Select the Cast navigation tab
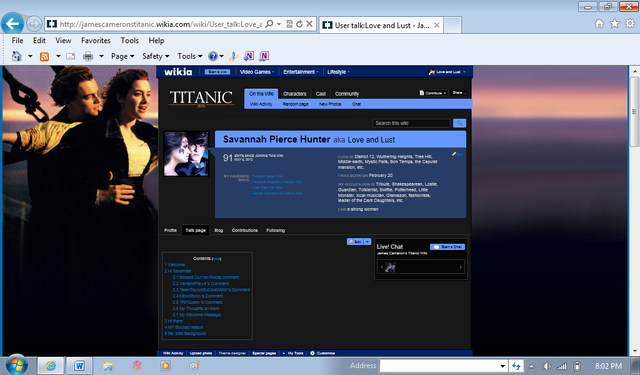This screenshot has width=640, height=375. tap(321, 94)
